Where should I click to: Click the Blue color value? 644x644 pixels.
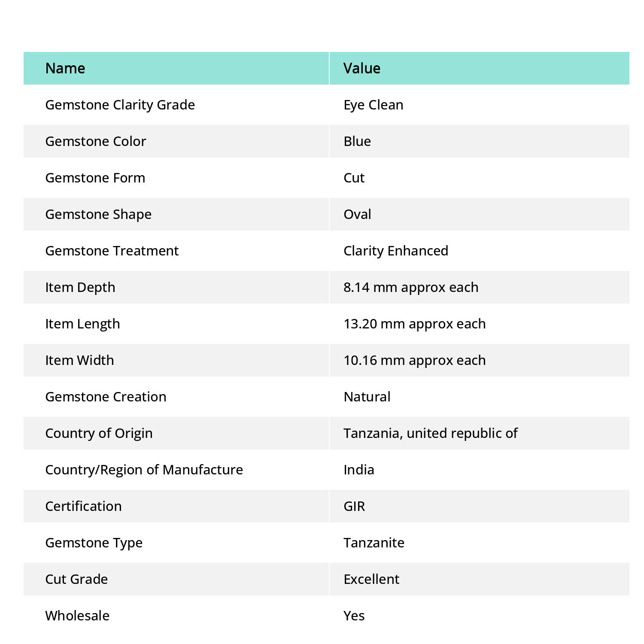pyautogui.click(x=357, y=141)
